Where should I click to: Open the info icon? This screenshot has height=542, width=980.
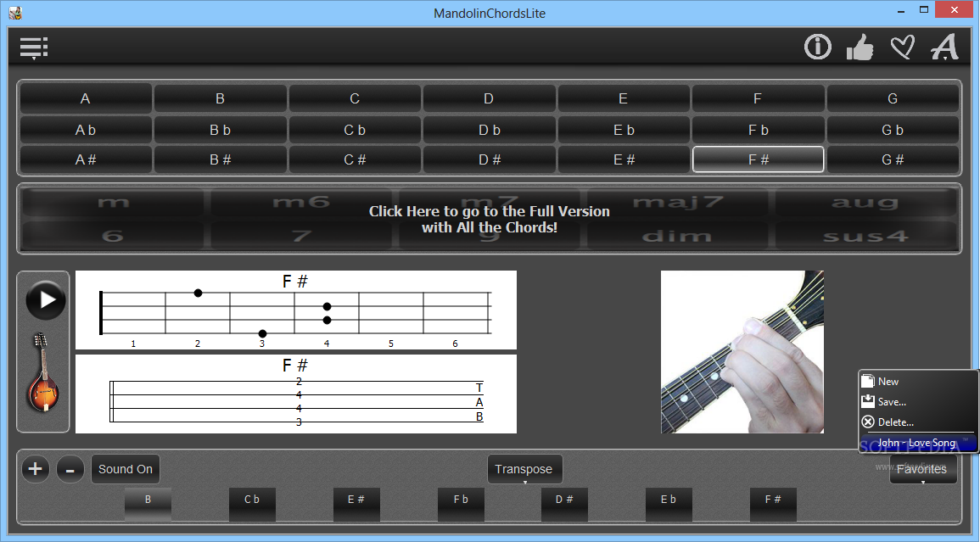point(817,47)
